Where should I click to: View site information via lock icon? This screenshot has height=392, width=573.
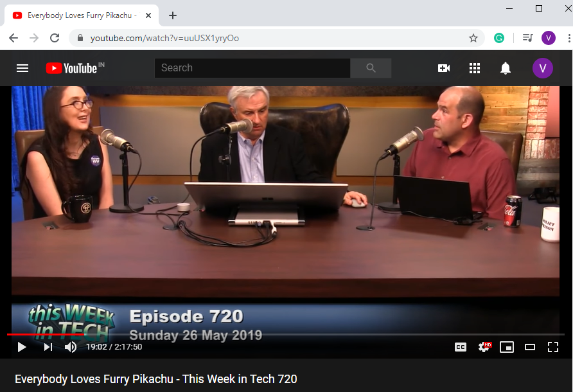pos(80,38)
